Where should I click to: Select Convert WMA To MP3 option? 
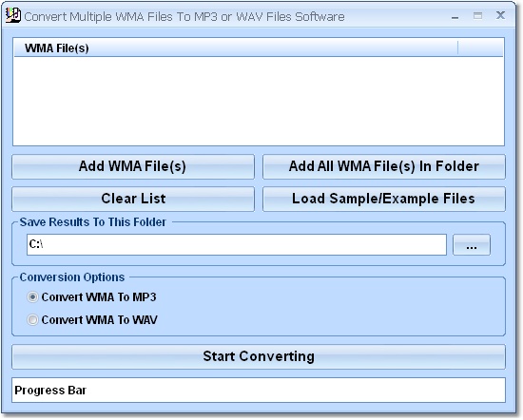pos(32,297)
